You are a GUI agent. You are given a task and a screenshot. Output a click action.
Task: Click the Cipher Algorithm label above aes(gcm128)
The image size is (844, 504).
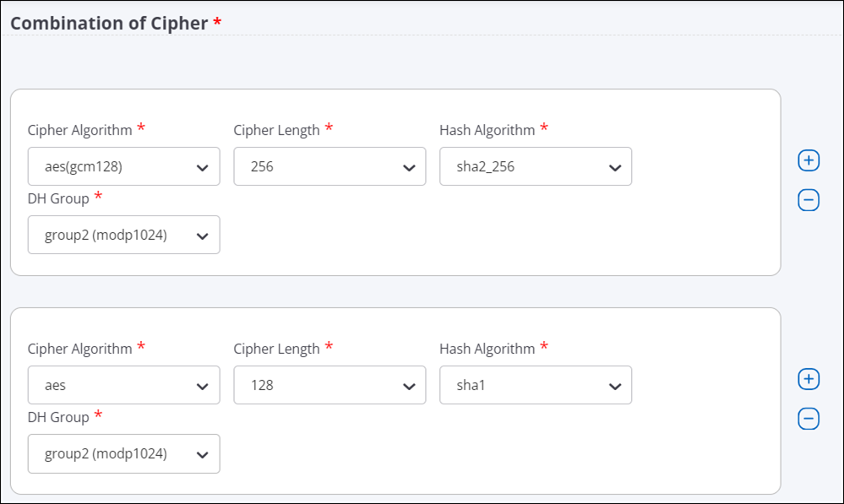79,130
